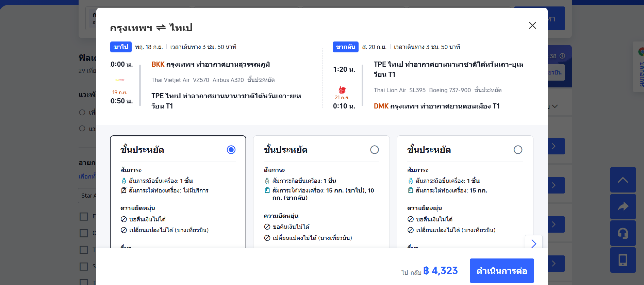The width and height of the screenshot is (644, 285).
Task: Switch to the ขาไป outbound tab
Action: coord(120,47)
